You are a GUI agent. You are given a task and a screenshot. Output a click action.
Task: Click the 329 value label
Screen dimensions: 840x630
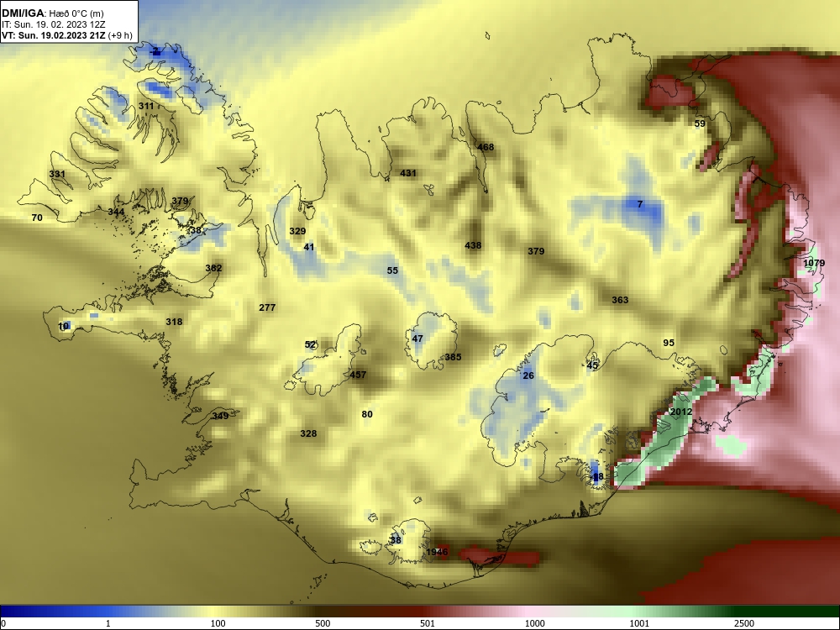tap(297, 231)
